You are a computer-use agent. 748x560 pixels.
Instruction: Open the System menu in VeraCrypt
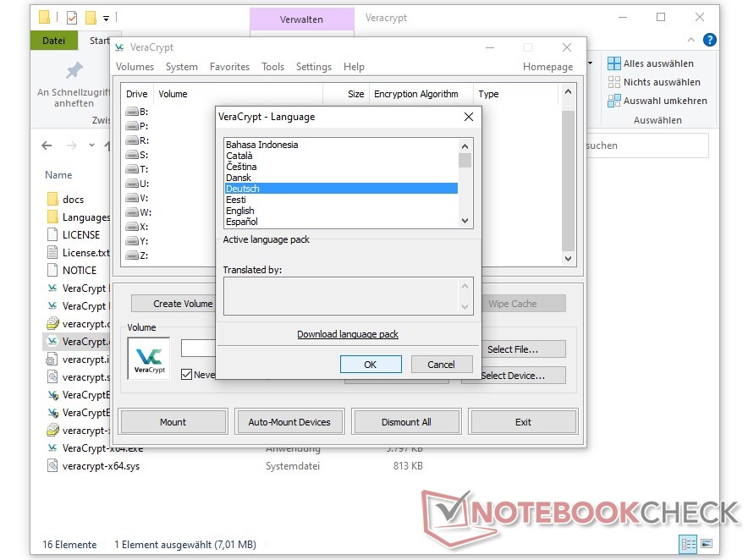(x=182, y=67)
